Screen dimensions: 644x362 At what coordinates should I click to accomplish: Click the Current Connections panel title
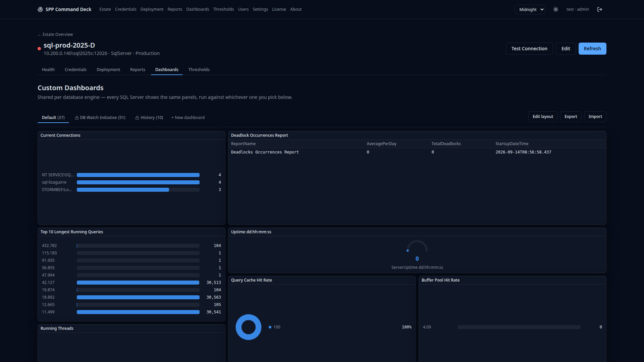(60, 135)
